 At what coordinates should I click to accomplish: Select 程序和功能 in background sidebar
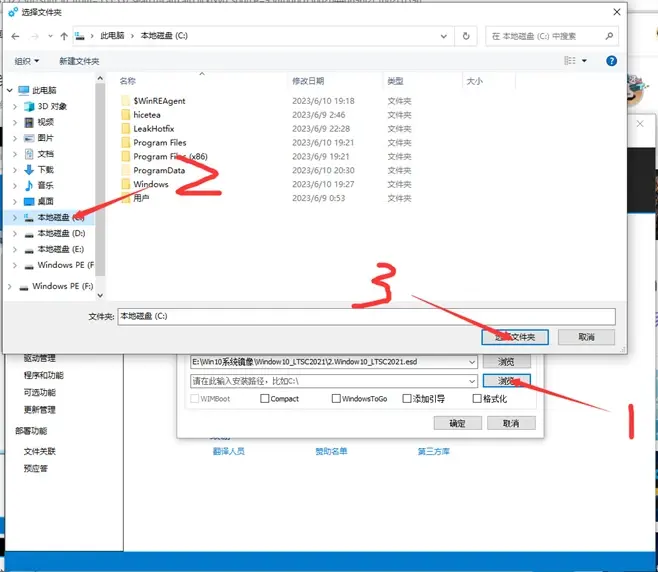click(44, 375)
